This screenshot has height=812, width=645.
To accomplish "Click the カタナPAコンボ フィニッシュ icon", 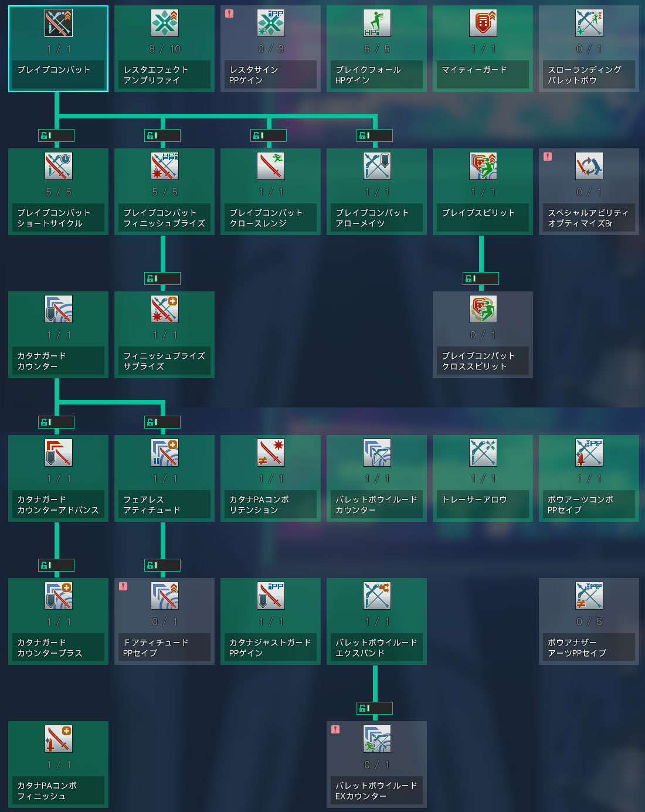I will click(x=59, y=739).
